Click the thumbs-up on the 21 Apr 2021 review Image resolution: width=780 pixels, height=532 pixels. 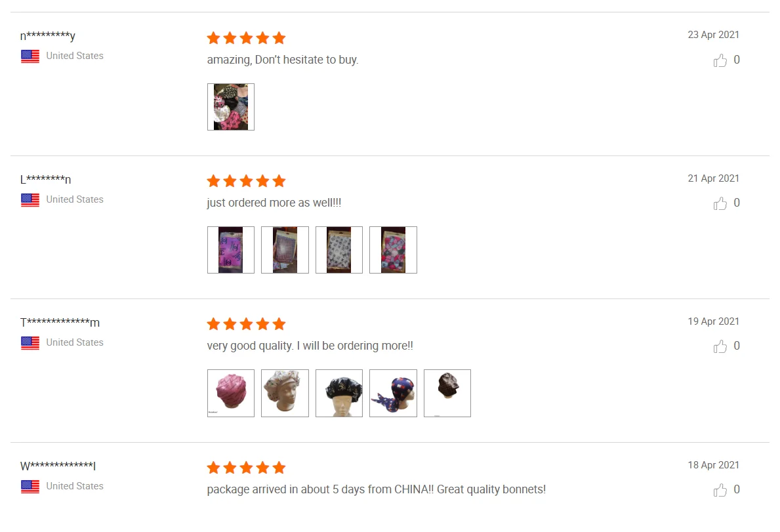click(x=720, y=203)
